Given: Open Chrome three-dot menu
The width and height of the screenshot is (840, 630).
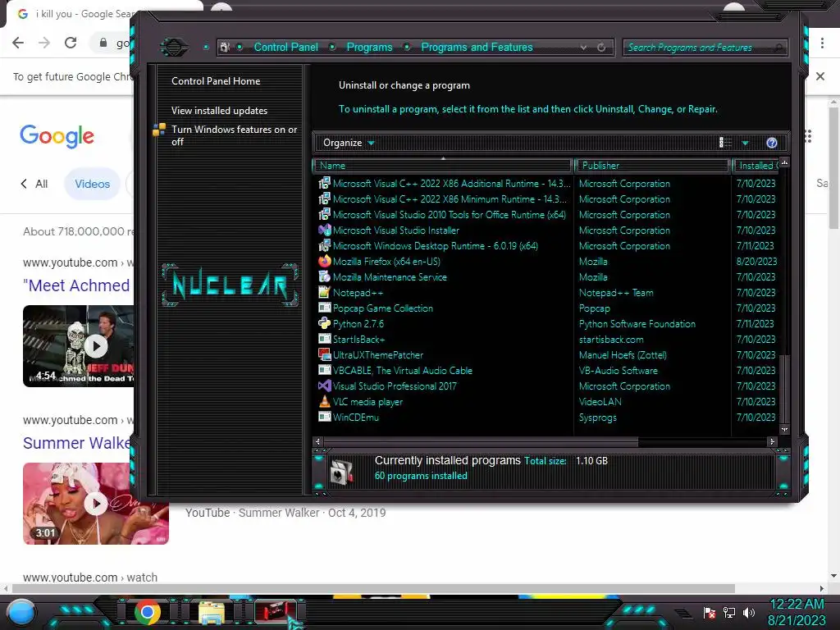Looking at the screenshot, I should point(822,43).
